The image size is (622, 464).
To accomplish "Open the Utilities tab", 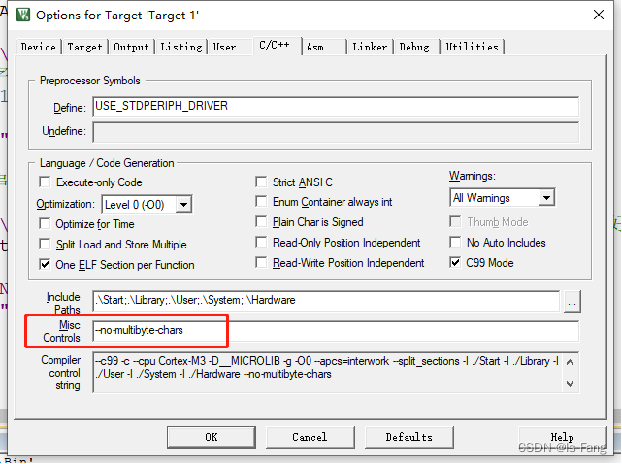I will 472,47.
